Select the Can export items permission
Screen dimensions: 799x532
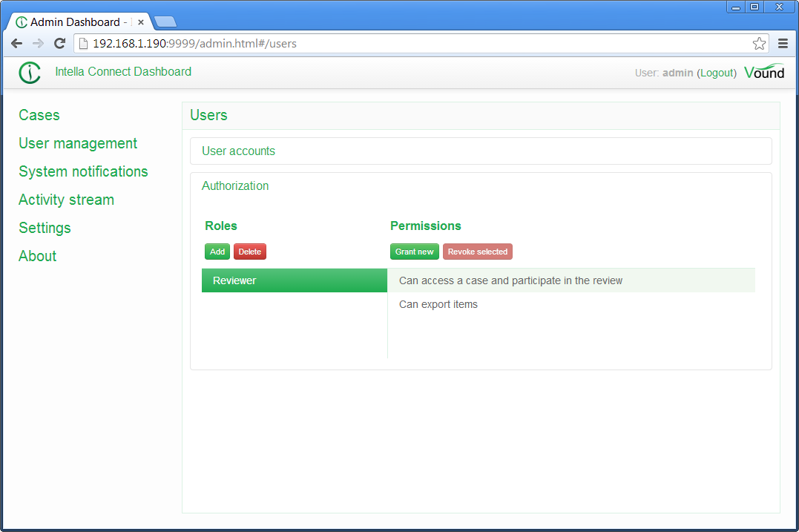438,304
